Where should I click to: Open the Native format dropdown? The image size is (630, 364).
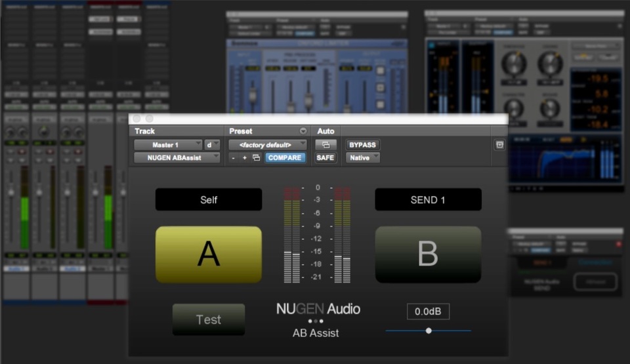[x=363, y=158]
